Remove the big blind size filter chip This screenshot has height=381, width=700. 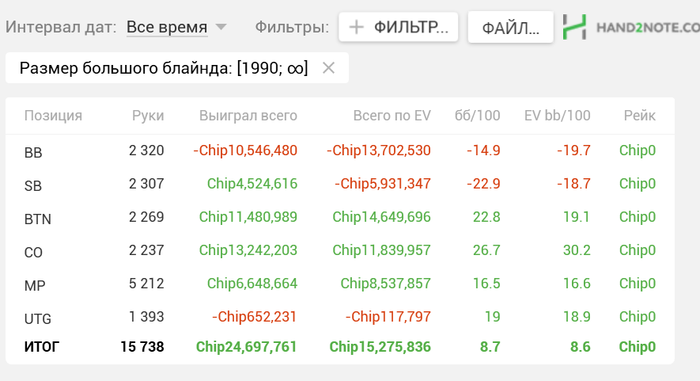[329, 68]
